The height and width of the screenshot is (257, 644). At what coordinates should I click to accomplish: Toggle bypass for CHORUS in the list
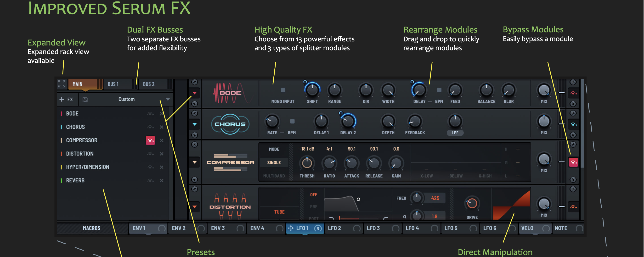click(150, 127)
